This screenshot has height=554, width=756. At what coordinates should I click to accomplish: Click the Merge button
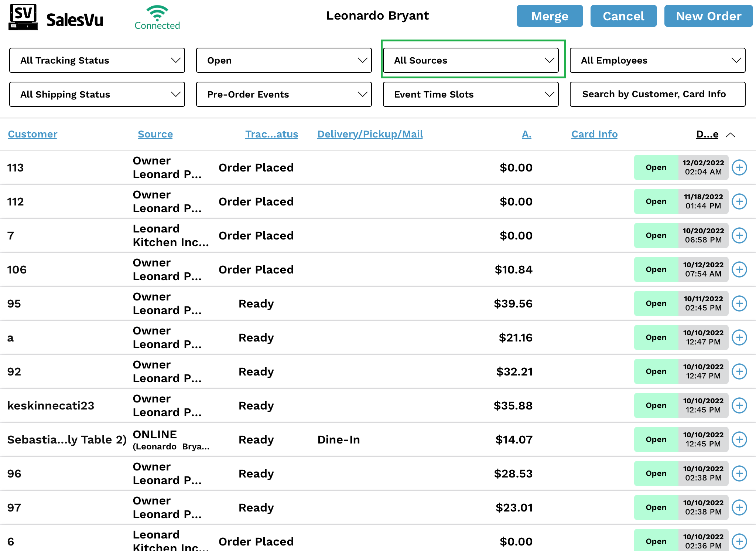pos(550,16)
